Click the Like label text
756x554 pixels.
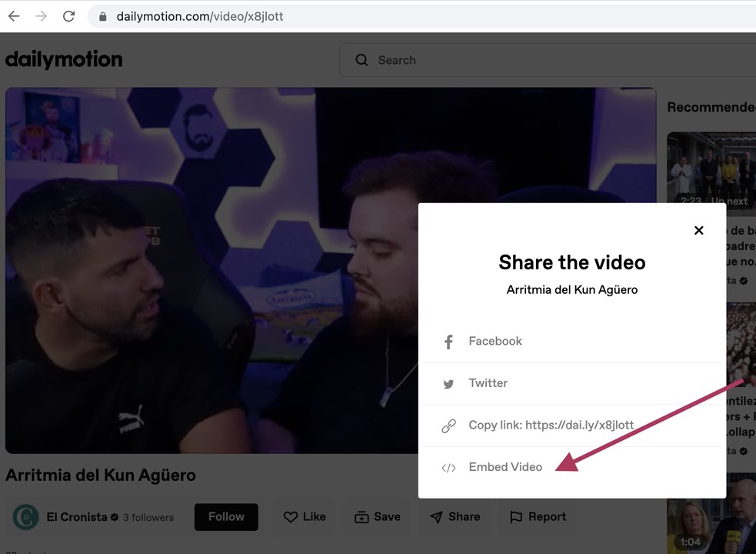(315, 517)
